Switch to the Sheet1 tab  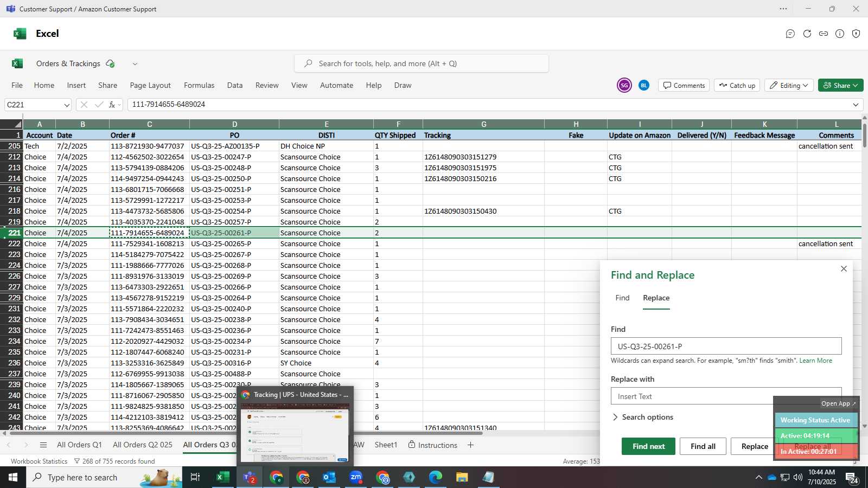click(x=386, y=445)
